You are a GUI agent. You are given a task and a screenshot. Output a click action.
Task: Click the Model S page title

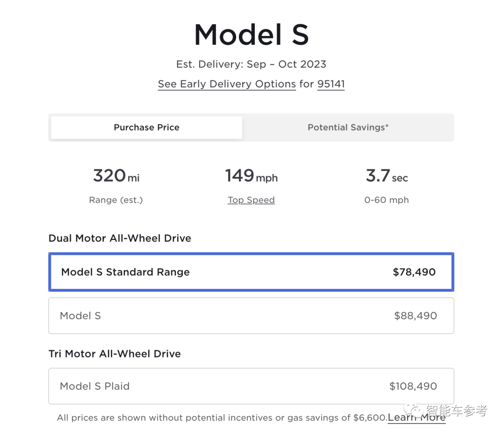pyautogui.click(x=252, y=35)
